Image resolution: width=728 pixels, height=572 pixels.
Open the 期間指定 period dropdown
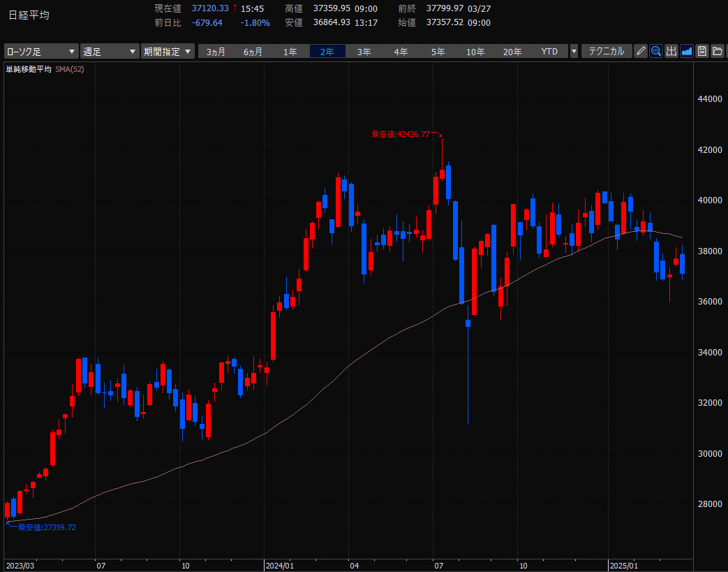pos(168,51)
